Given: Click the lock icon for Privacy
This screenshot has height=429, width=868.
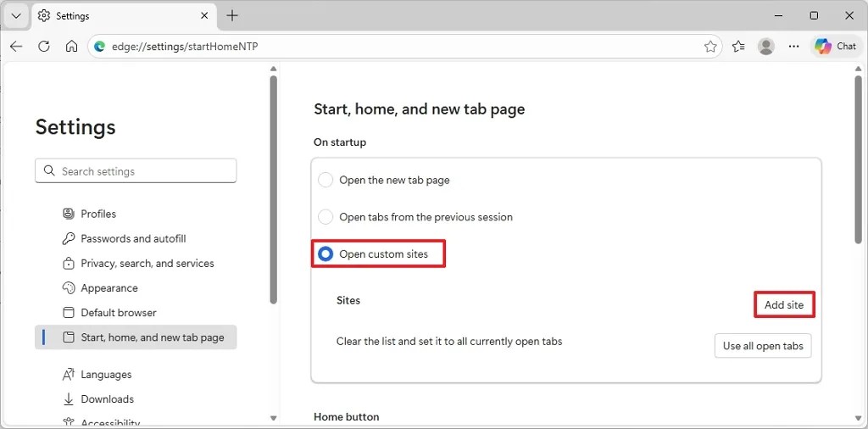Looking at the screenshot, I should [69, 263].
